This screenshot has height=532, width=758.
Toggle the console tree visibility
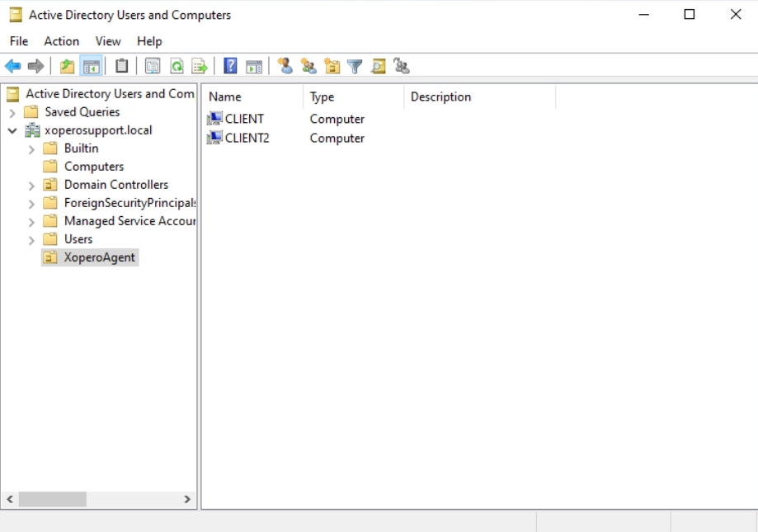tap(91, 66)
